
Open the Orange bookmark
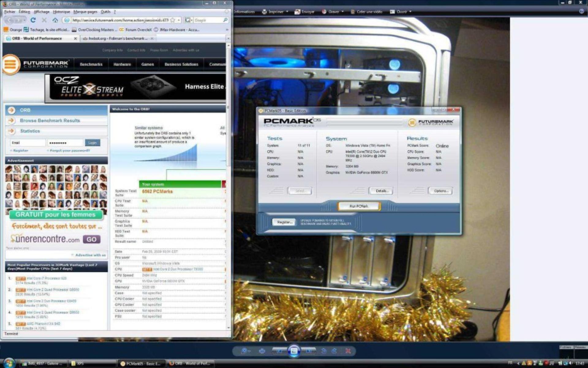13,30
